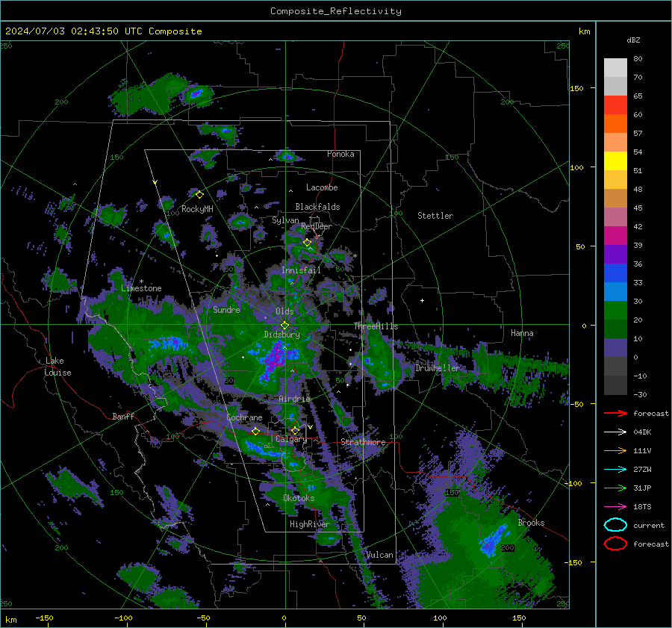Click the Hanna town label
Viewport: 672px width, 628px height.
click(x=522, y=333)
